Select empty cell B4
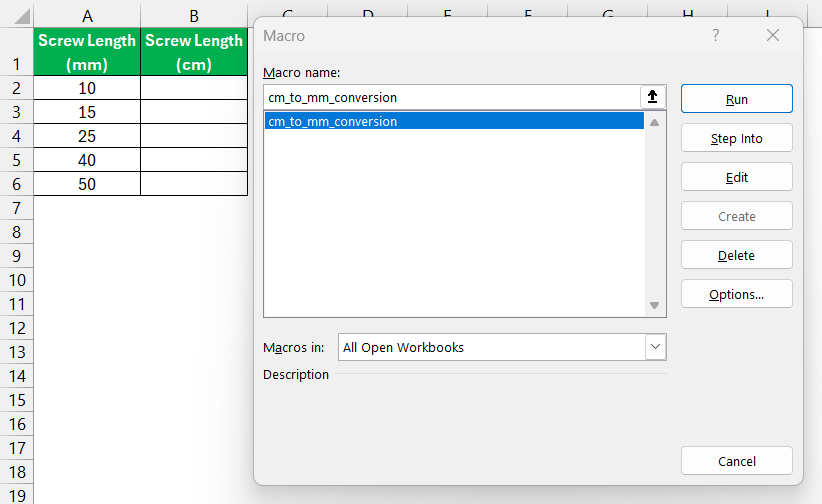 (x=194, y=136)
